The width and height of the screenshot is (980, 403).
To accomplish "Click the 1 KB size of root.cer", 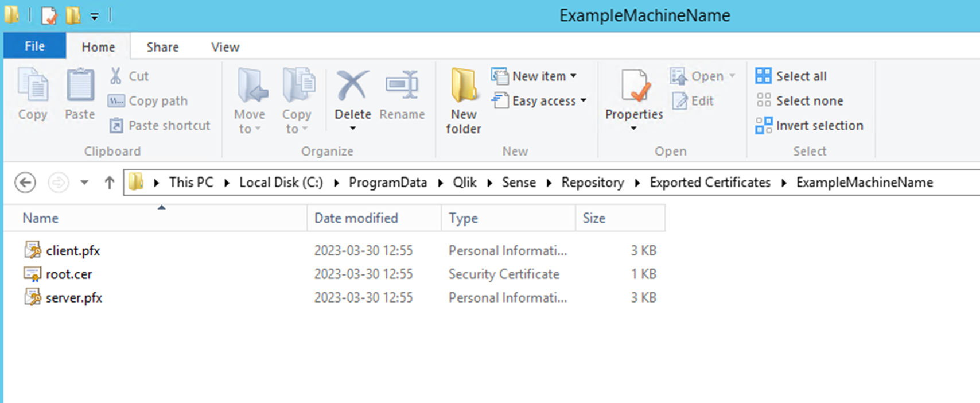I will tap(644, 274).
